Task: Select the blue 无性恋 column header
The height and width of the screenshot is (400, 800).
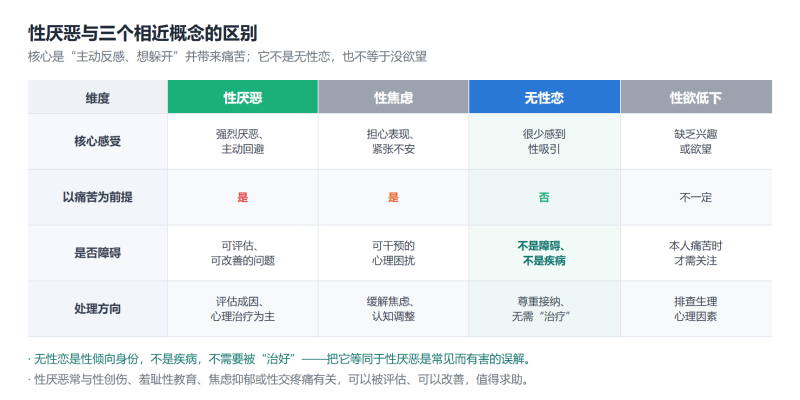Action: [x=544, y=96]
